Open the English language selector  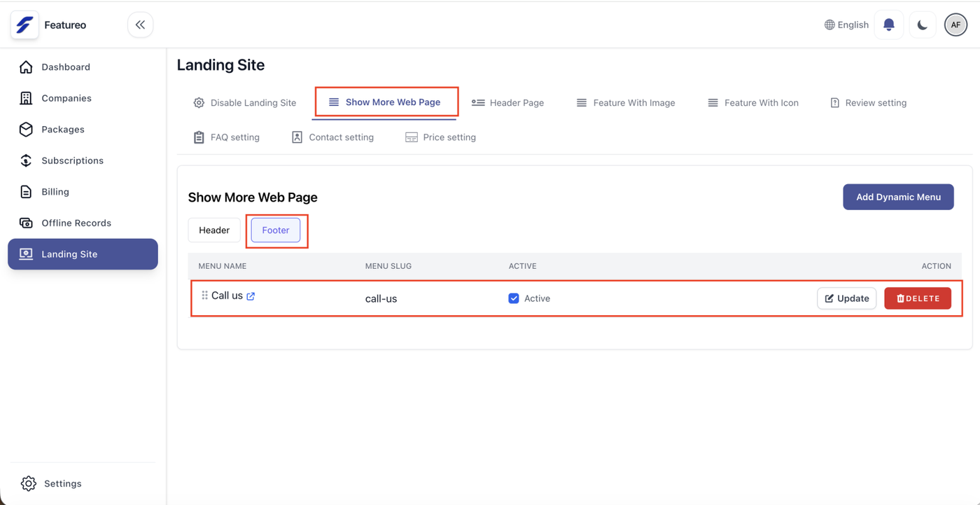(x=846, y=25)
